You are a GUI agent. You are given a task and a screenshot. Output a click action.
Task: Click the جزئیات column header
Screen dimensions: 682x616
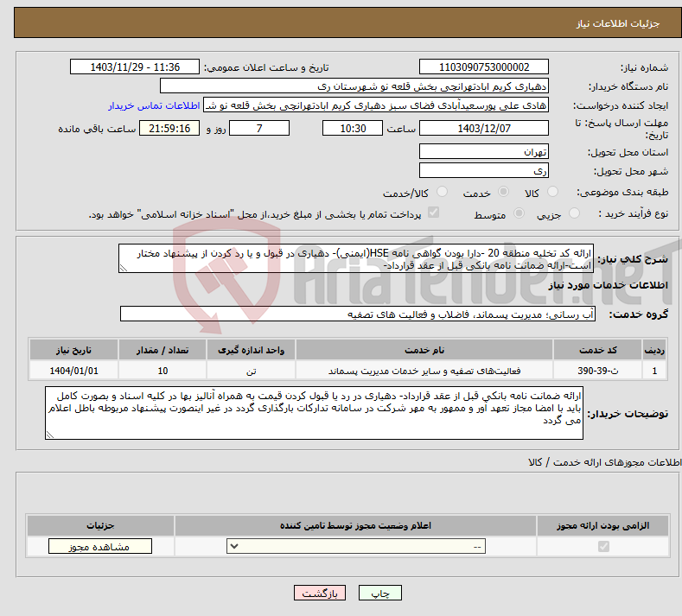tap(100, 525)
